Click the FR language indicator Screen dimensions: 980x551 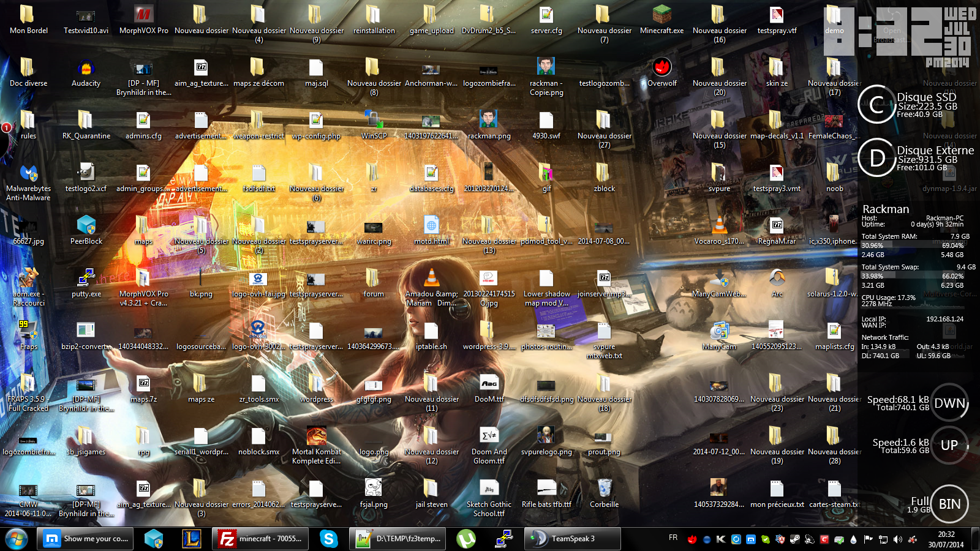pos(673,538)
